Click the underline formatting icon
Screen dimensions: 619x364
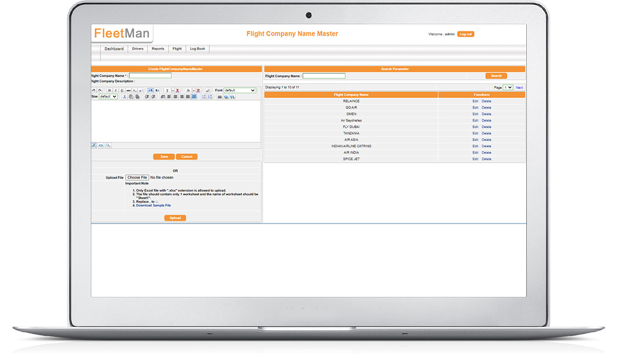point(122,90)
